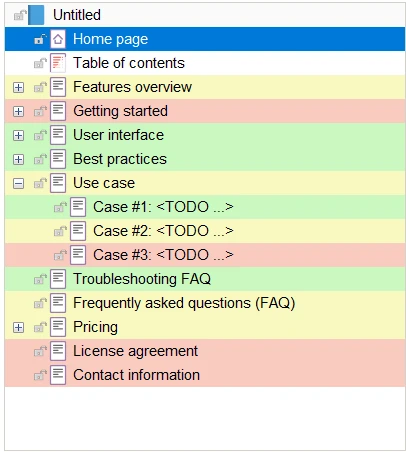Viewport: 406px width, 452px height.
Task: Click the blue book icon beside Untitled
Action: (36, 15)
